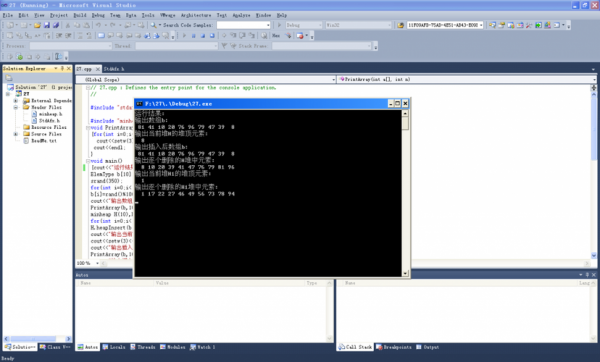
Task: Select the Resource Files folder
Action: [49, 127]
